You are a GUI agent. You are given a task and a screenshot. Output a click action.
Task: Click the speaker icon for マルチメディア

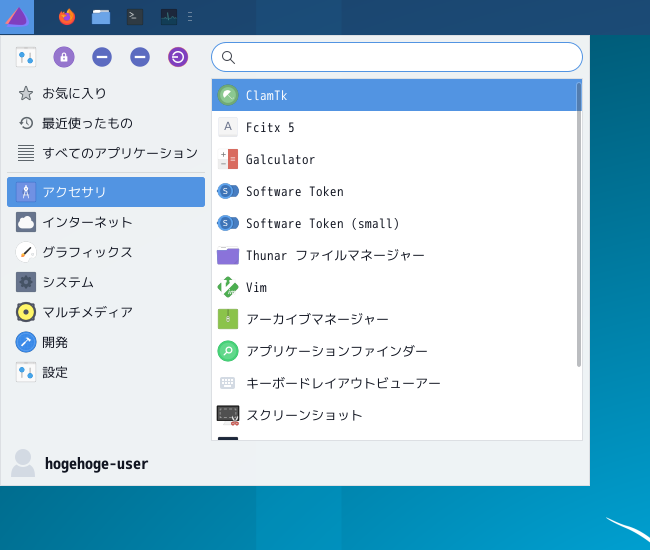(26, 312)
